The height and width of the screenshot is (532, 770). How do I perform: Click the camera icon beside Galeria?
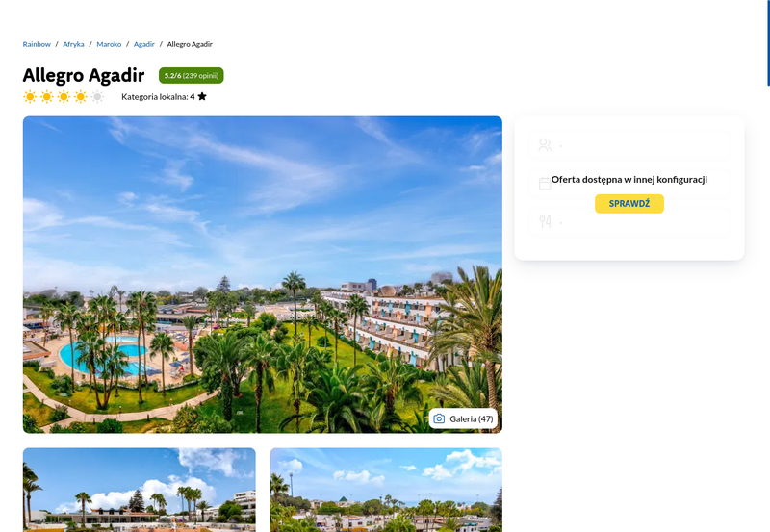point(439,418)
